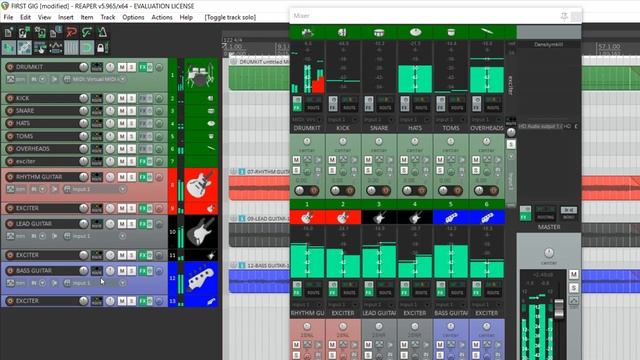The height and width of the screenshot is (360, 640).
Task: Open TOMS input dropdown in the mixer
Action: coord(451,120)
